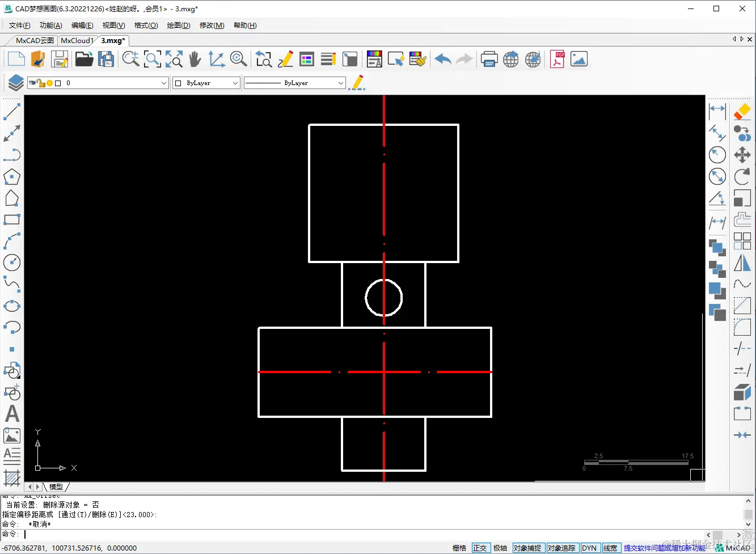Screen dimensions: 756x554
Task: Select the Radius dimension tool
Action: 717,155
